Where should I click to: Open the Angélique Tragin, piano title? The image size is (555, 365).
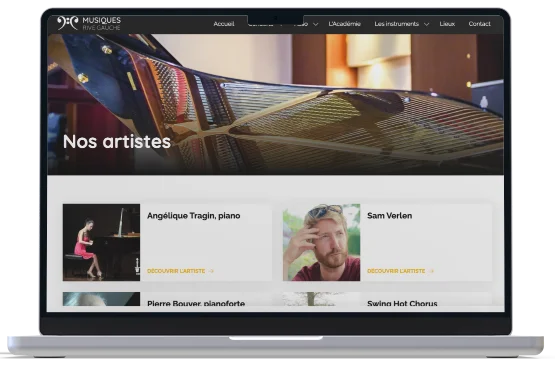pyautogui.click(x=194, y=216)
